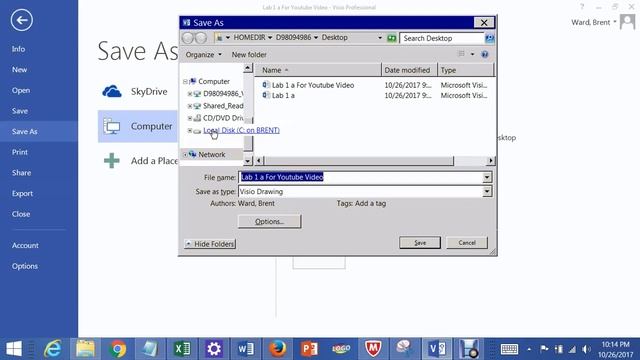Open the on-screen keyboard tray icon
The height and width of the screenshot is (360, 640).
(509, 349)
